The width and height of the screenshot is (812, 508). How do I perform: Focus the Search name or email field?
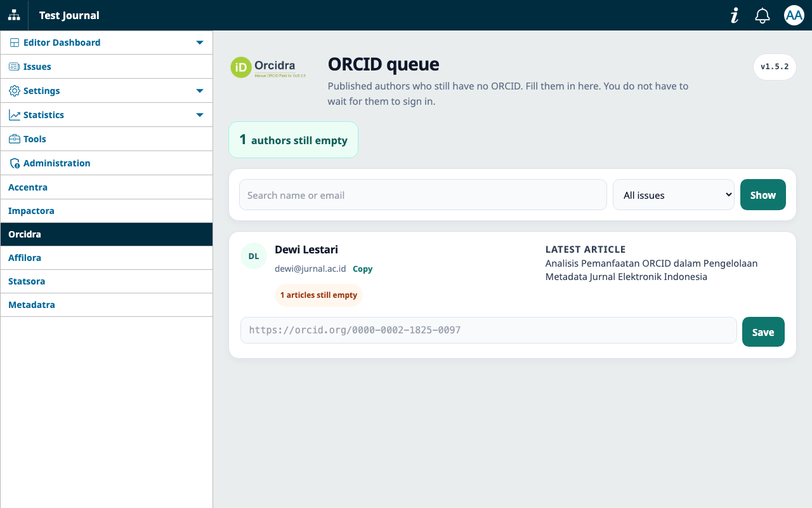[x=423, y=195]
